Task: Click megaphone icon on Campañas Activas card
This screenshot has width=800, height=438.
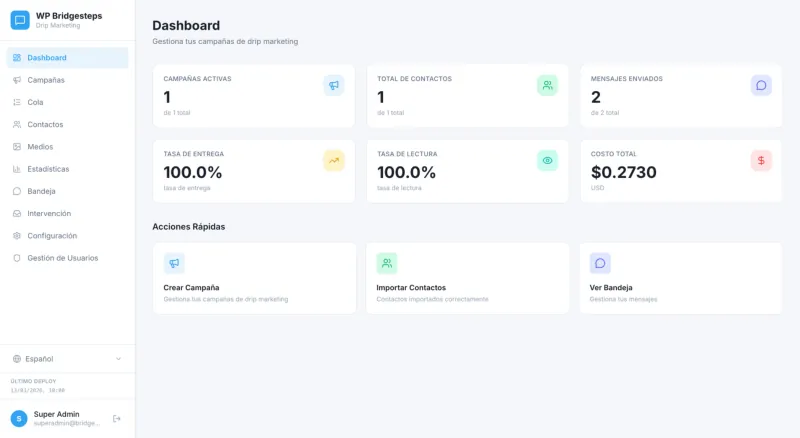Action: (334, 85)
